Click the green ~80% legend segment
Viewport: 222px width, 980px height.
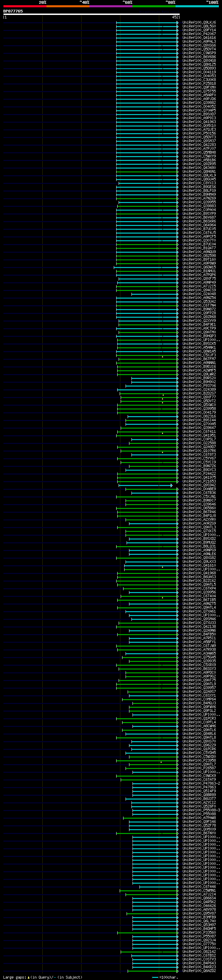[154, 6]
